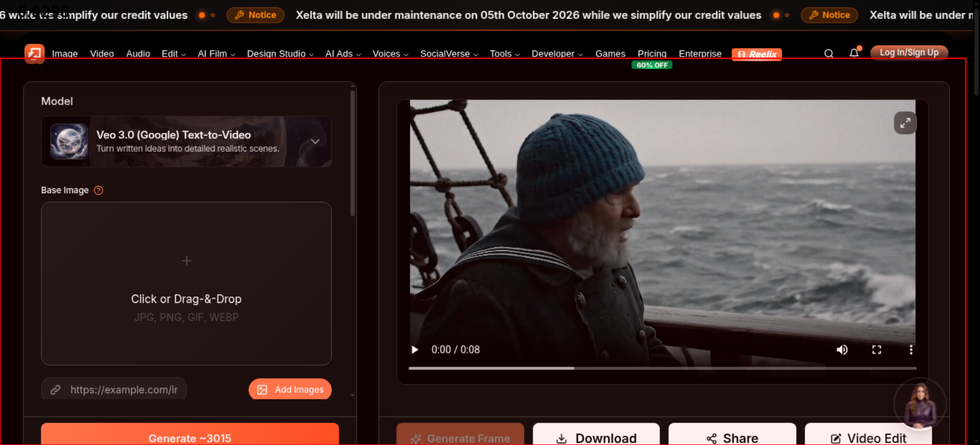This screenshot has width=980, height=445.
Task: Mute the video with speaker icon
Action: click(842, 349)
